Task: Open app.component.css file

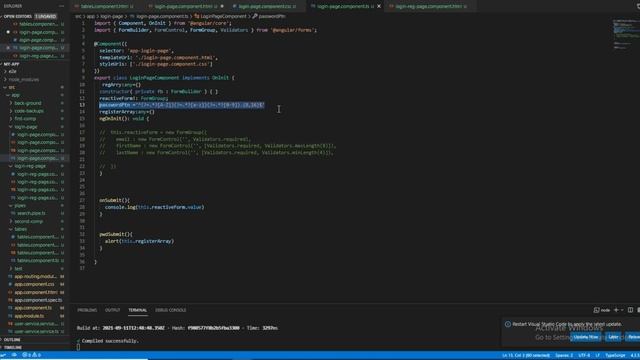Action: [x=34, y=284]
